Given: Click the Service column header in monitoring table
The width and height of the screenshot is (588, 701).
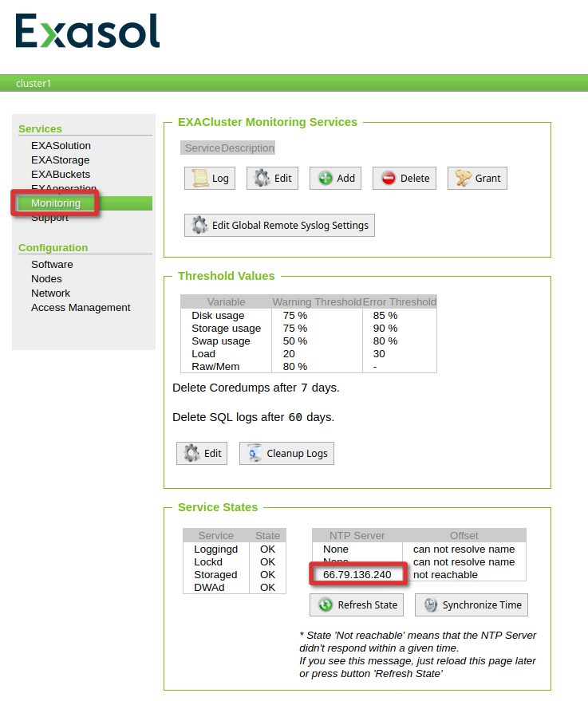Looking at the screenshot, I should coord(202,148).
